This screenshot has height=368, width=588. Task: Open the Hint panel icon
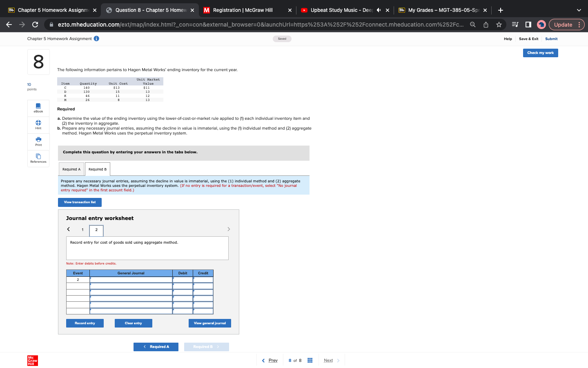pyautogui.click(x=38, y=125)
